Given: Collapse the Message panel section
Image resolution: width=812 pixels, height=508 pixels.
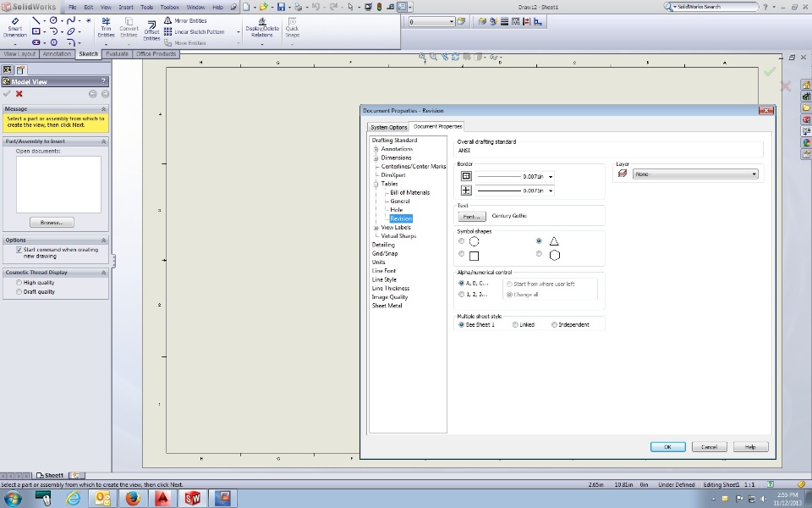Looking at the screenshot, I should tap(103, 109).
